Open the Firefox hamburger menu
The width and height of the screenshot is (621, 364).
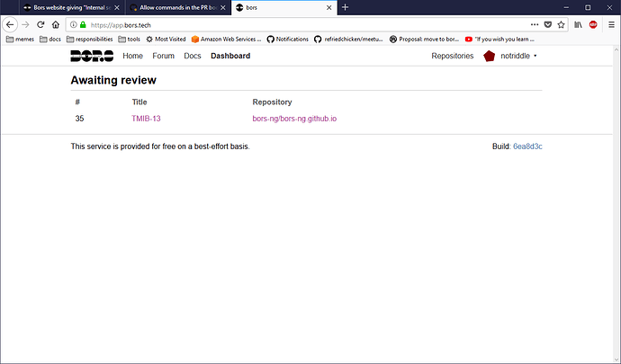click(x=611, y=24)
